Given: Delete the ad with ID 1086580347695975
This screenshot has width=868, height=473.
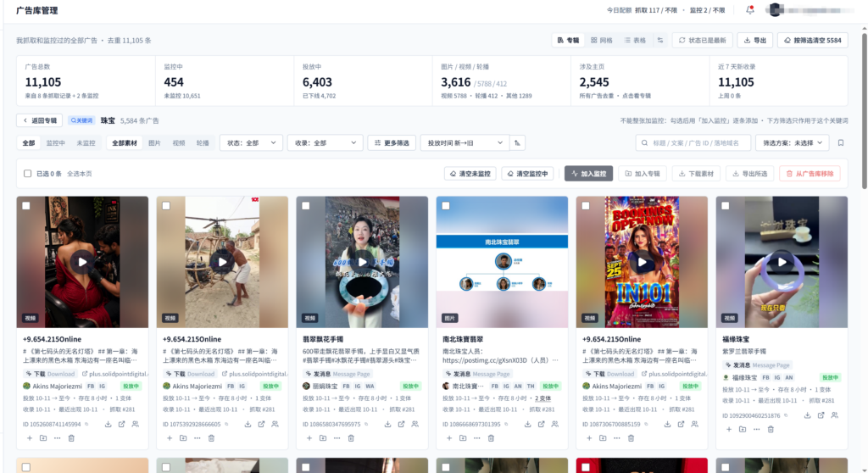Looking at the screenshot, I should pos(351,438).
